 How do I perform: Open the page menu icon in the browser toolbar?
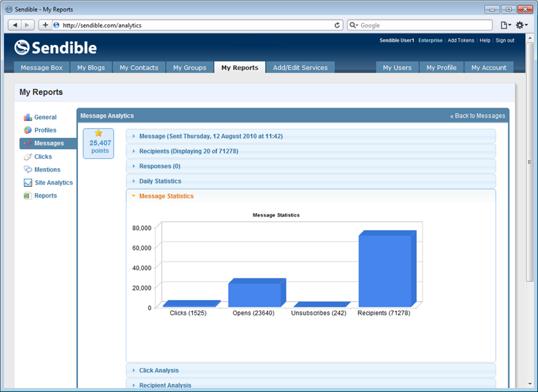pos(506,25)
